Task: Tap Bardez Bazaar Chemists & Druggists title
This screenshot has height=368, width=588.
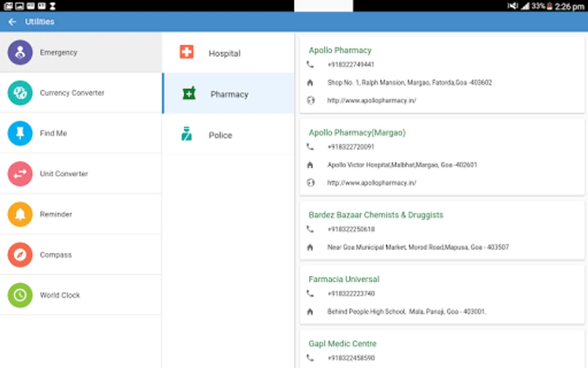Action: 376,215
